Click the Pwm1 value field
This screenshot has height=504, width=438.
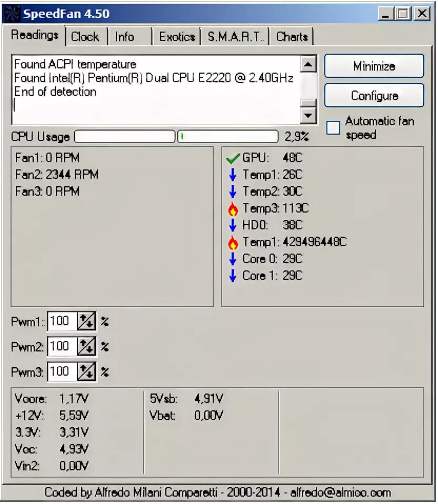(63, 321)
